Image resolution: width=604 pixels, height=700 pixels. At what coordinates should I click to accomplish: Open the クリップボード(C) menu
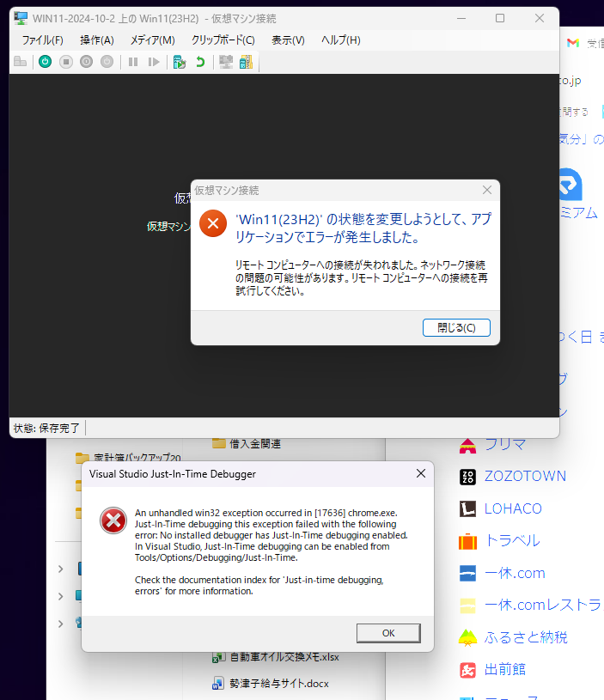(223, 40)
